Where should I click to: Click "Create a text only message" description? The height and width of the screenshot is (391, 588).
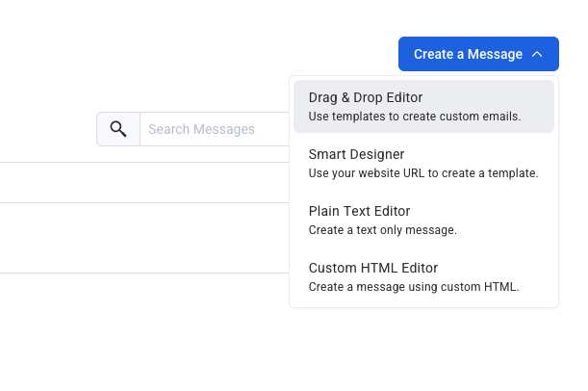[382, 230]
